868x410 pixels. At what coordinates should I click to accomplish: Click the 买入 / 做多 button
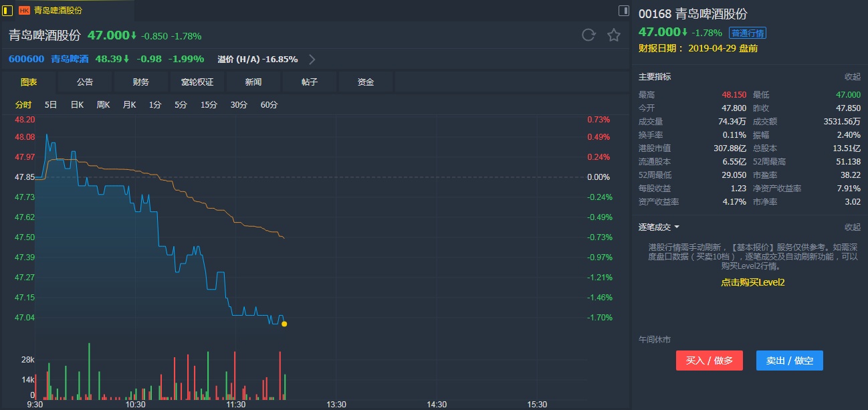coord(709,361)
